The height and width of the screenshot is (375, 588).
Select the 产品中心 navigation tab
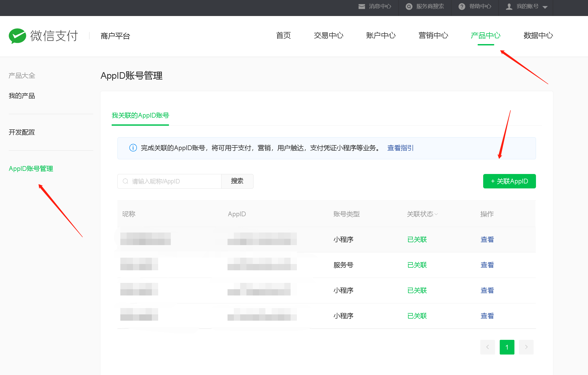click(x=486, y=35)
